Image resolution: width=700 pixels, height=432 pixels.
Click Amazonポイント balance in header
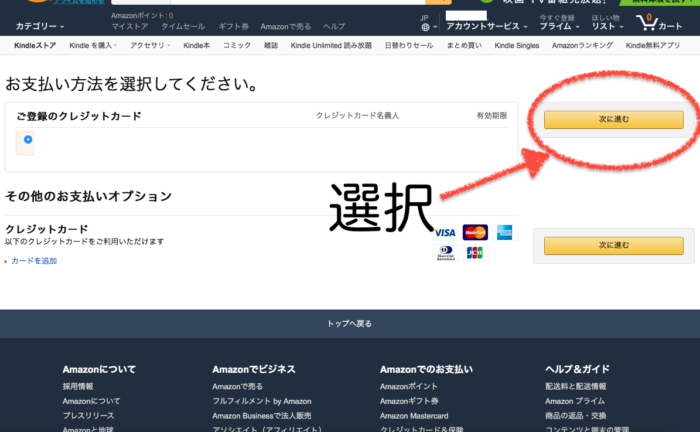[x=142, y=16]
